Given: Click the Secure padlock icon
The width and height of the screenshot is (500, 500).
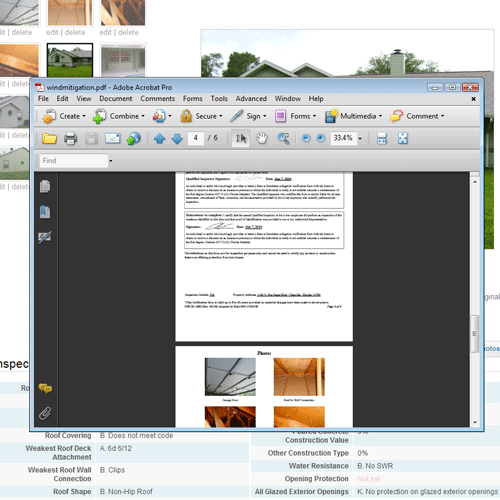Looking at the screenshot, I should pyautogui.click(x=186, y=116).
